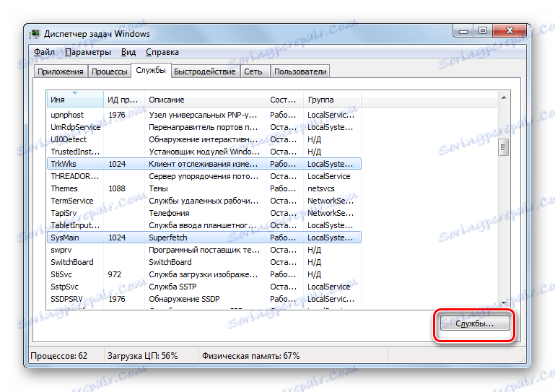The height and width of the screenshot is (392, 555).
Task: Sort by the ИД пр... column header
Action: (124, 100)
